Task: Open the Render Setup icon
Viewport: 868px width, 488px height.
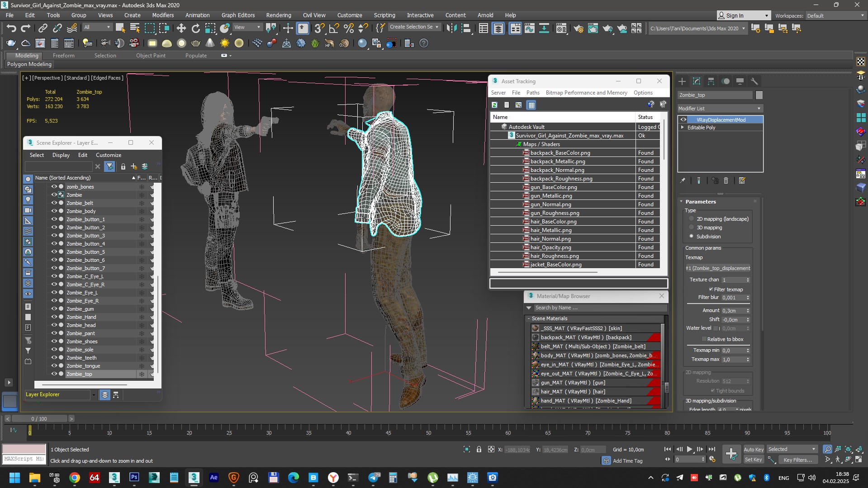Action: coord(579,28)
